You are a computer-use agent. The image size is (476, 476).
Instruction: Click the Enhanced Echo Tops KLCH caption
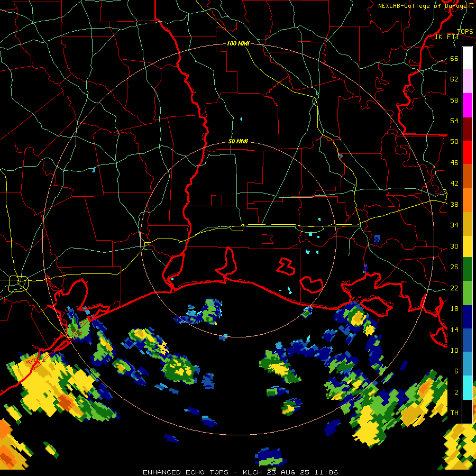point(240,472)
